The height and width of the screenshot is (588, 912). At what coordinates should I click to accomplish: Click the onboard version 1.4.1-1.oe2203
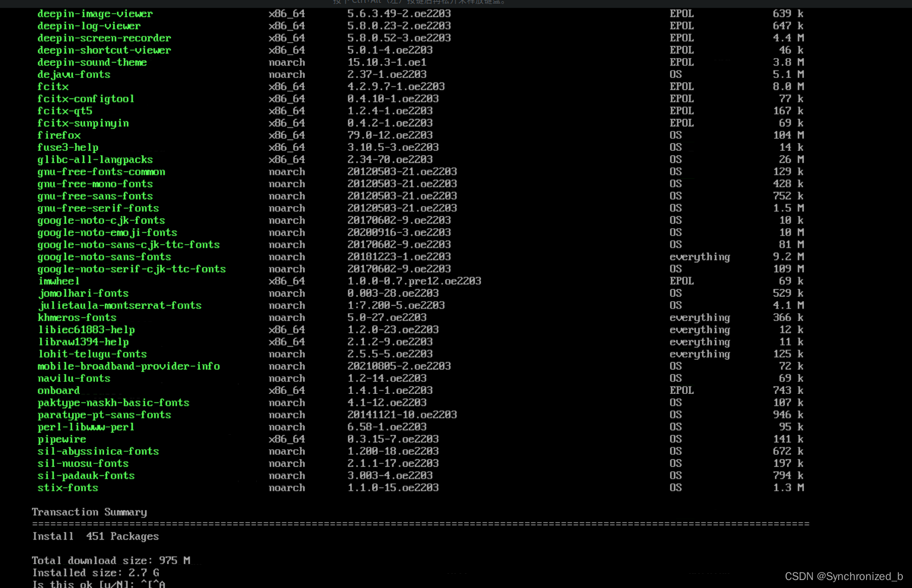pos(390,390)
